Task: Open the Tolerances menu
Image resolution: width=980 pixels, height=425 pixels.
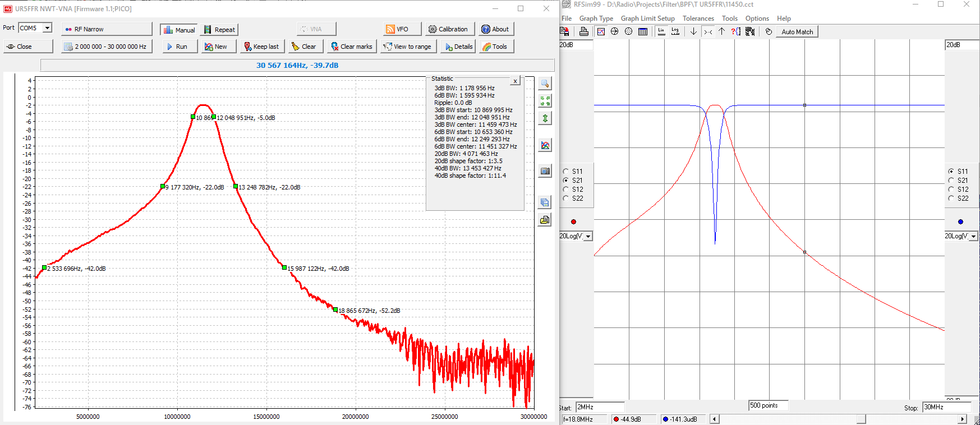Action: [698, 19]
